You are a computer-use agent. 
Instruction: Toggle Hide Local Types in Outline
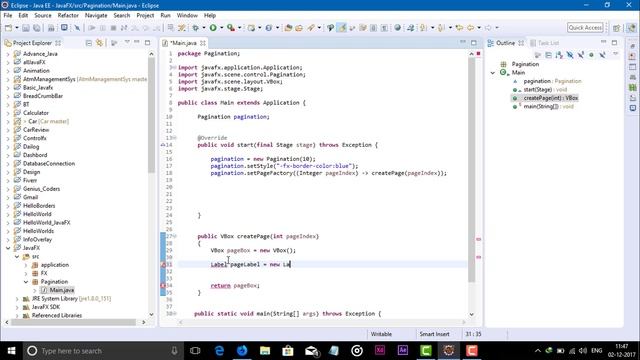(x=602, y=55)
